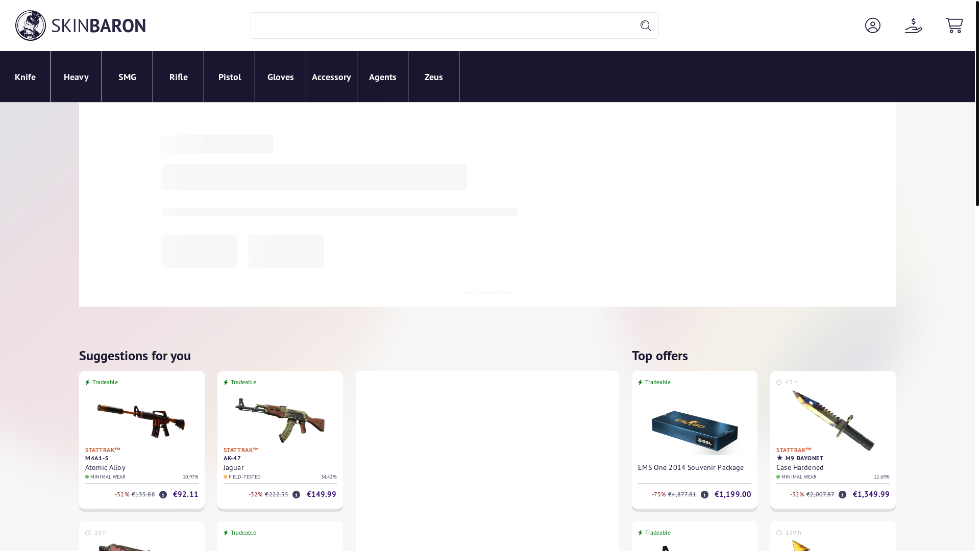Click the struck-through €222.55 price
Viewport: 980px width, 551px height.
point(277,494)
